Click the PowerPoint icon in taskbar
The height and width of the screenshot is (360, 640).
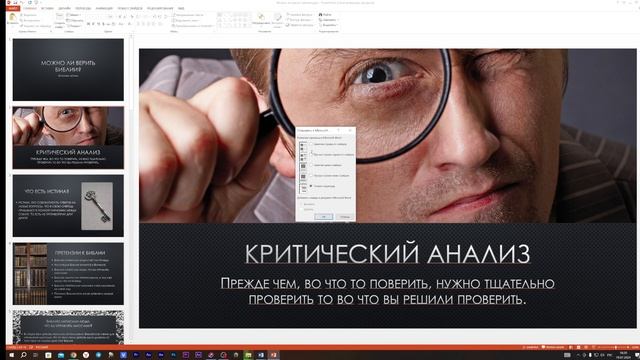(273, 355)
